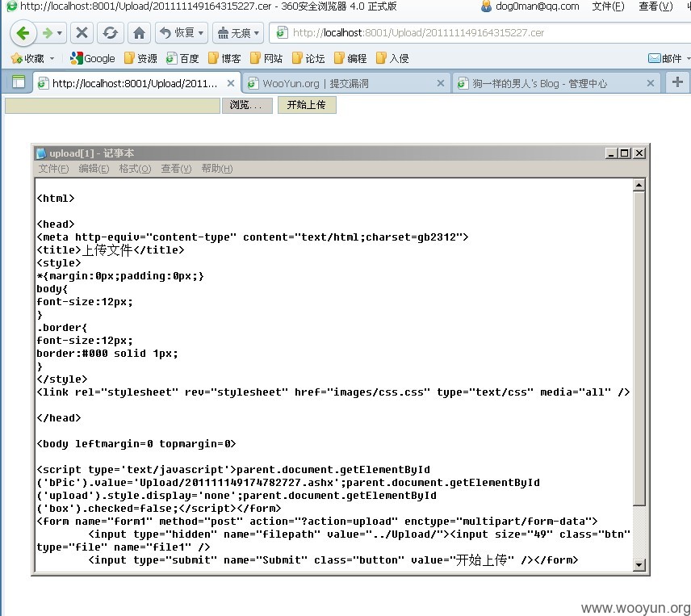691x616 pixels.
Task: Click the Notepad title bar icon
Action: pyautogui.click(x=41, y=153)
